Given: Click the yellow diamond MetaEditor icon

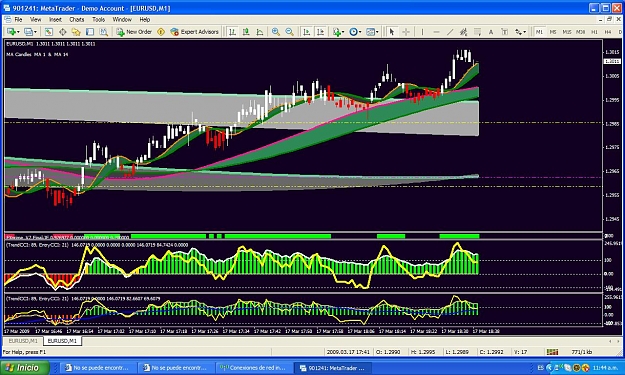Looking at the screenshot, I should [x=161, y=32].
